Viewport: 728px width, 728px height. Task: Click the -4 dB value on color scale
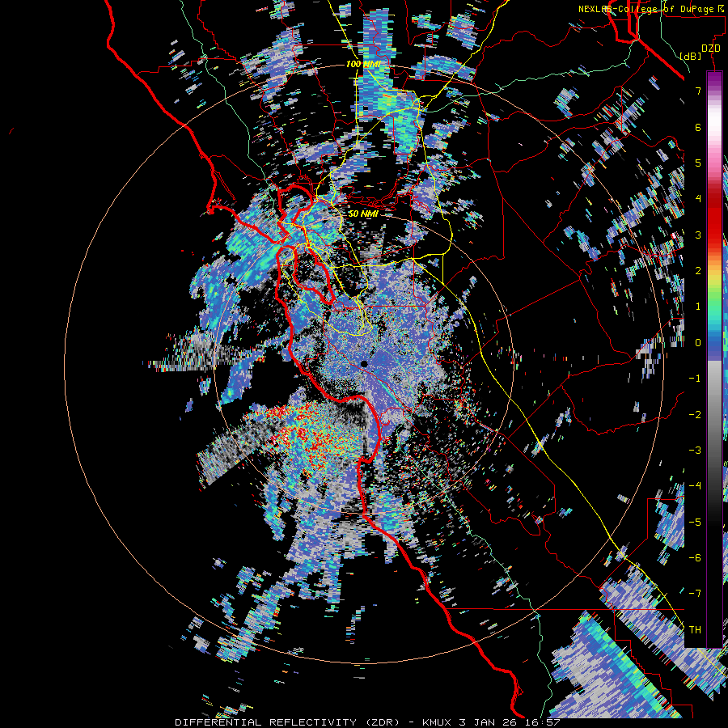695,486
